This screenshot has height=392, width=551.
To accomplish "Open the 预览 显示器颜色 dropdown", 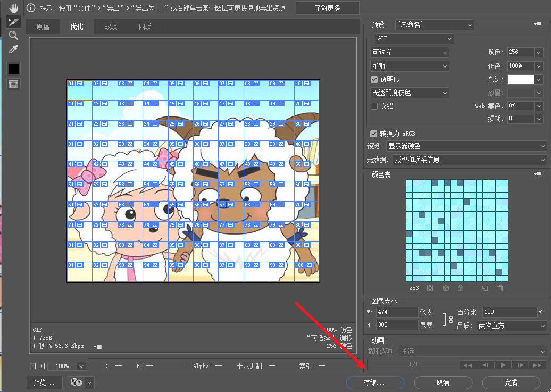I will pos(466,146).
